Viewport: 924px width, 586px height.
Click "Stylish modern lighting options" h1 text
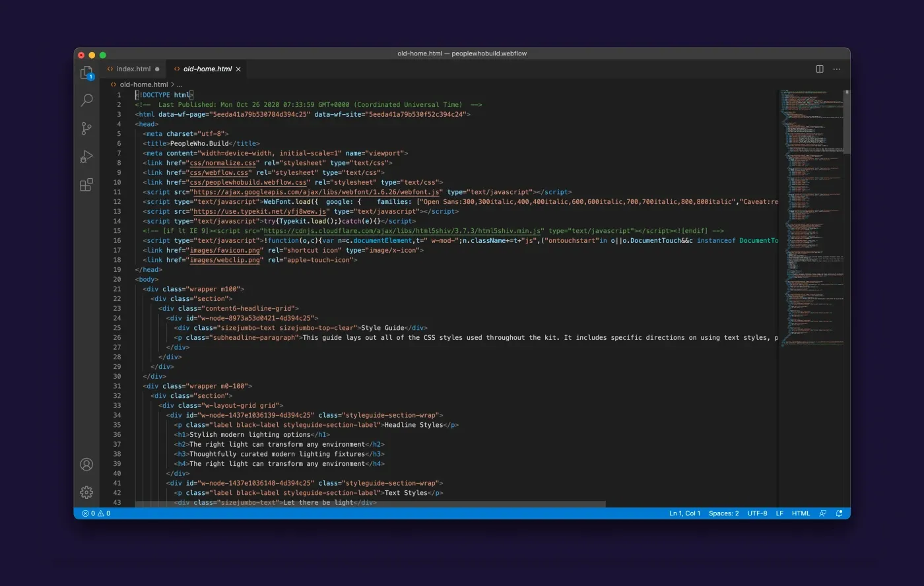point(250,435)
